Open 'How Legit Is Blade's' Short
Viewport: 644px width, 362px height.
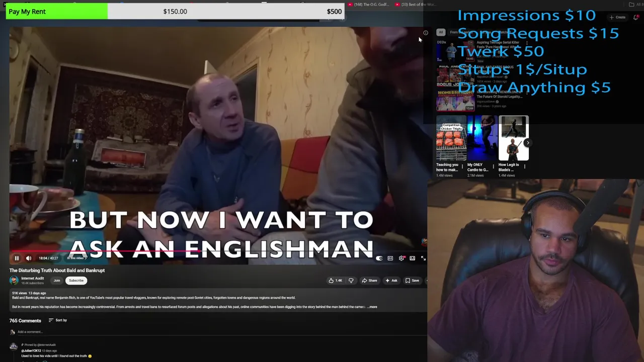pyautogui.click(x=514, y=138)
